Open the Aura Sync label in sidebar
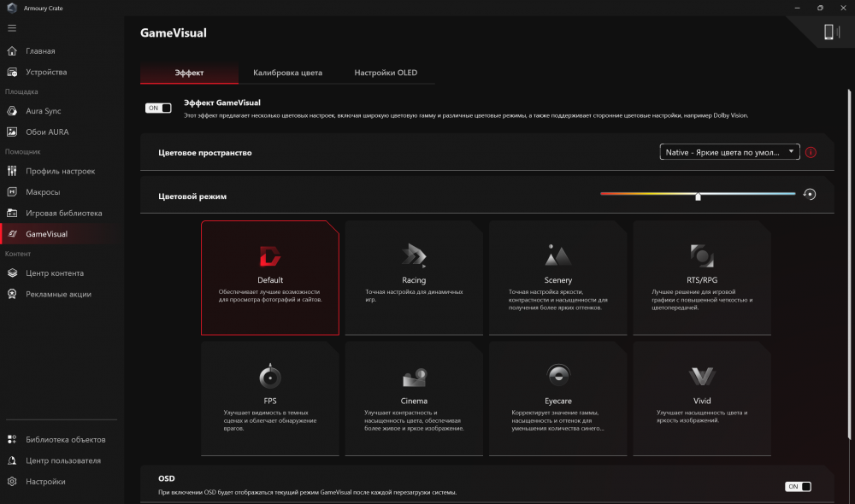Viewport: 855px width, 504px height. pos(44,110)
